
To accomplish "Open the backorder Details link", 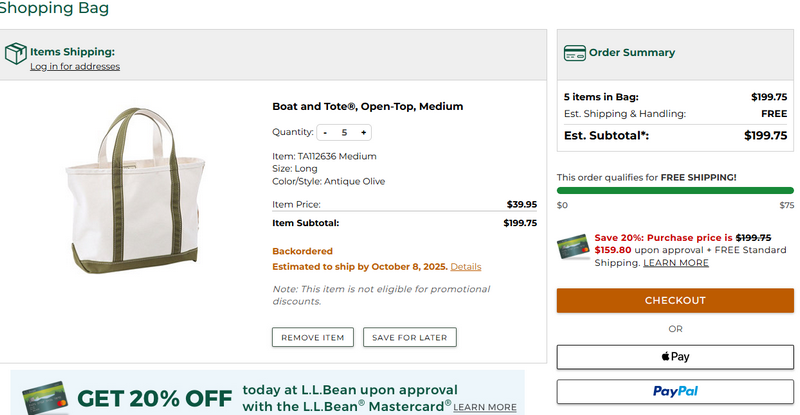I will [x=465, y=267].
